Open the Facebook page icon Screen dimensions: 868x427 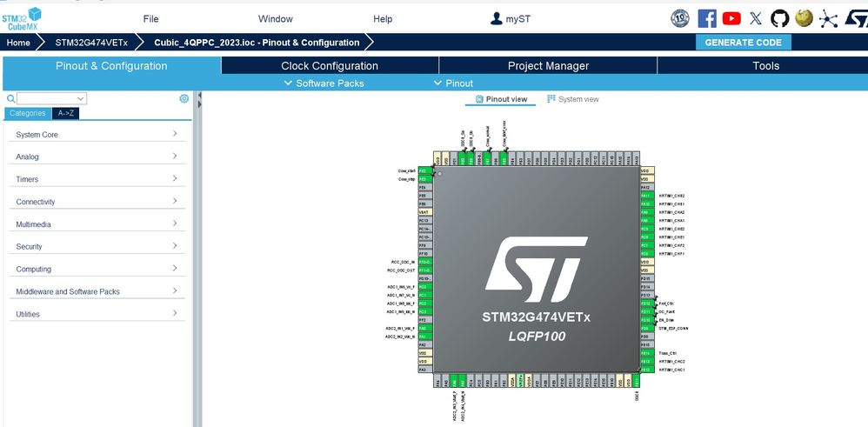pyautogui.click(x=707, y=19)
